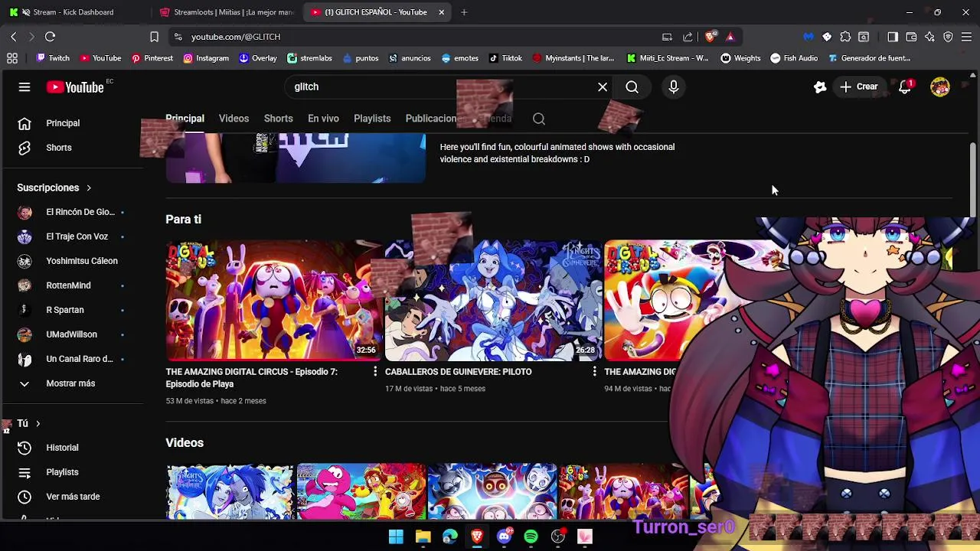Click the sparkle icon beside Crear
This screenshot has height=551, width=980.
[x=820, y=87]
